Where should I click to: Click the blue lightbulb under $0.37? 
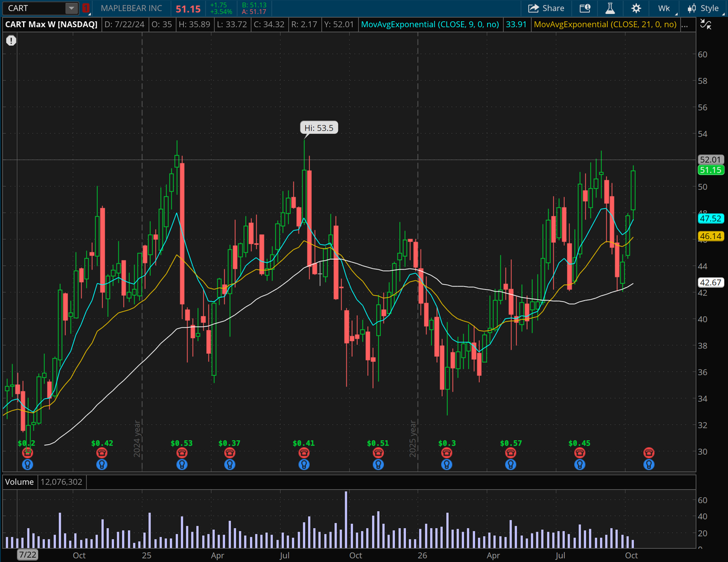click(229, 465)
